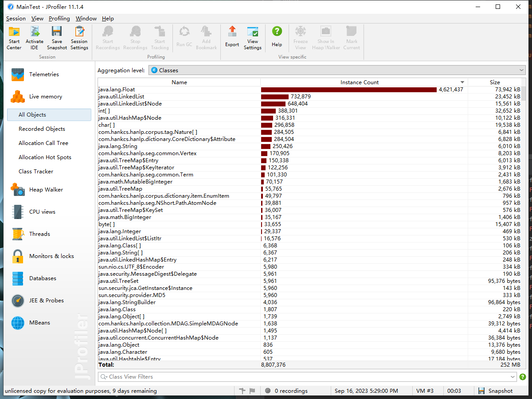Viewport: 532px width, 399px height.
Task: Select the All Objects view
Action: point(49,115)
